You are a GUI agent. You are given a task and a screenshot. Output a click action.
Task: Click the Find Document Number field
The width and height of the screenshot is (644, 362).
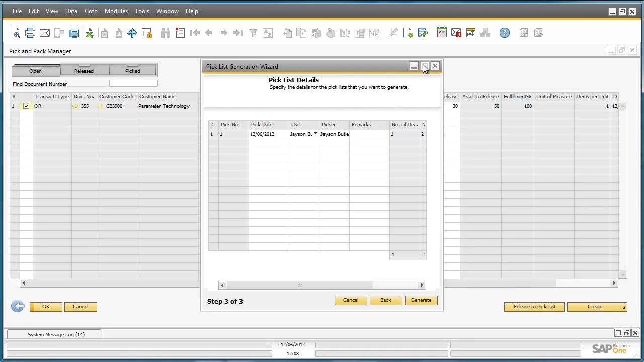[133, 84]
